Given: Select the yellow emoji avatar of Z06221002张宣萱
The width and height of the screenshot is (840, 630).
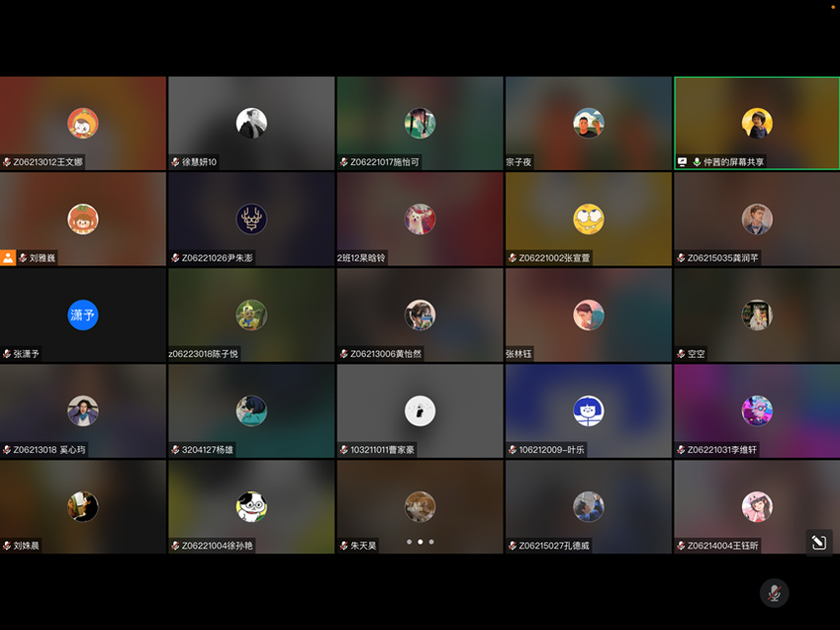Looking at the screenshot, I should (588, 219).
